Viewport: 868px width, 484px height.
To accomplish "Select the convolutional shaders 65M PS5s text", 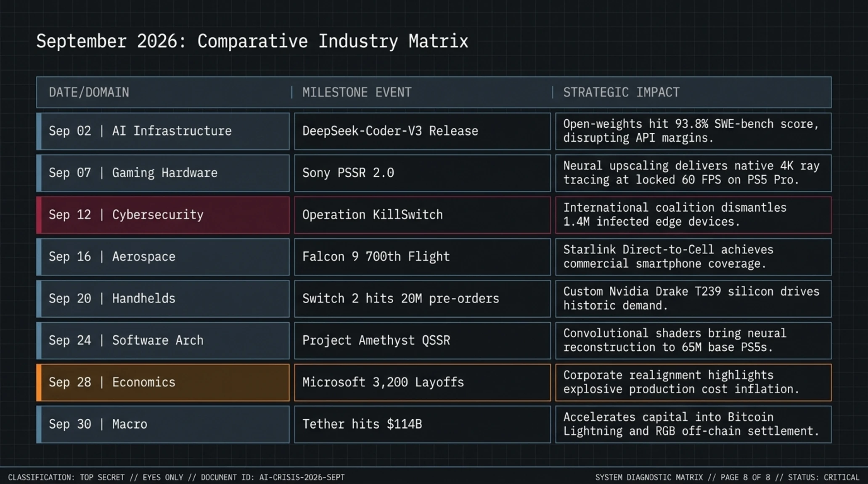I will 675,340.
